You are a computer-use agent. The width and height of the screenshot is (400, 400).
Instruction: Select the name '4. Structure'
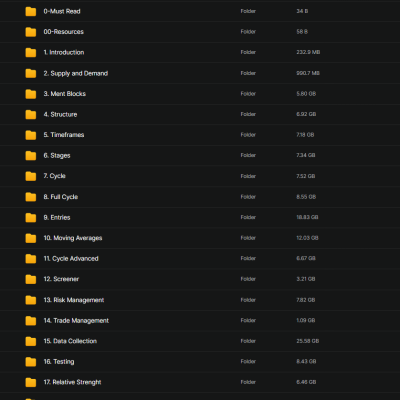[x=60, y=114]
